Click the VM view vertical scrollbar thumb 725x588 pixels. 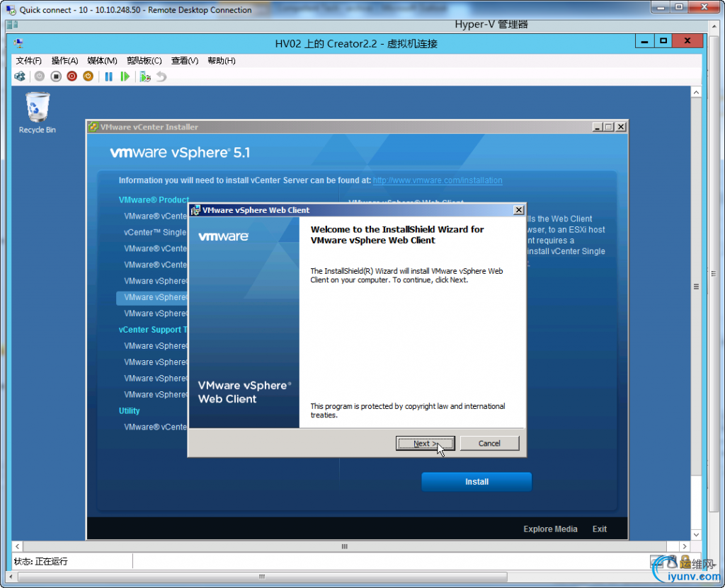[697, 287]
